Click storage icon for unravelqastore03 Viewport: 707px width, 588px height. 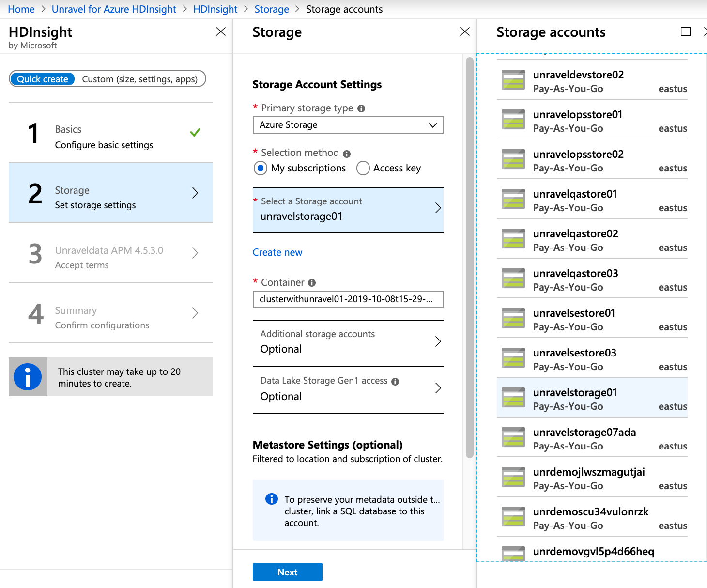coord(513,279)
